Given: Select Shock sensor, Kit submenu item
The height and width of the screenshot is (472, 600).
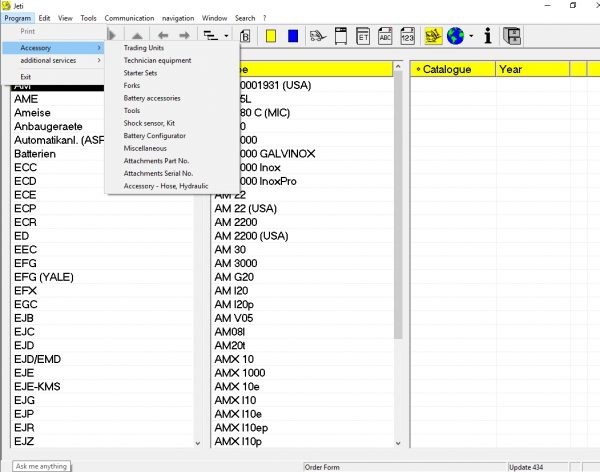Looking at the screenshot, I should pos(173,123).
